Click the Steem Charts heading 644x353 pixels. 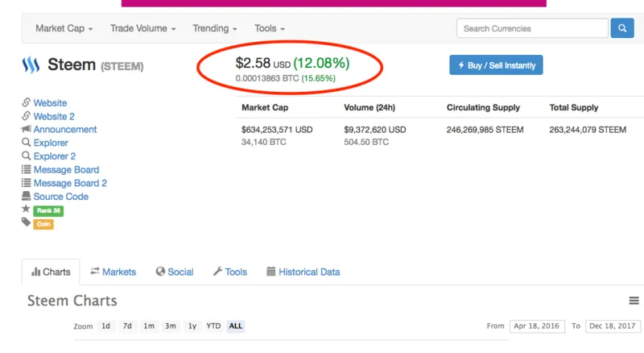(x=72, y=301)
